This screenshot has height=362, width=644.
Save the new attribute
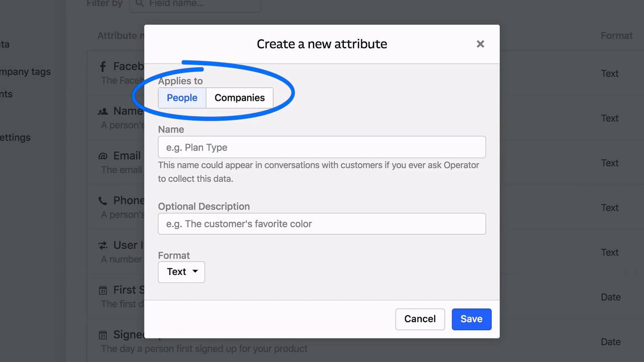[x=471, y=319]
